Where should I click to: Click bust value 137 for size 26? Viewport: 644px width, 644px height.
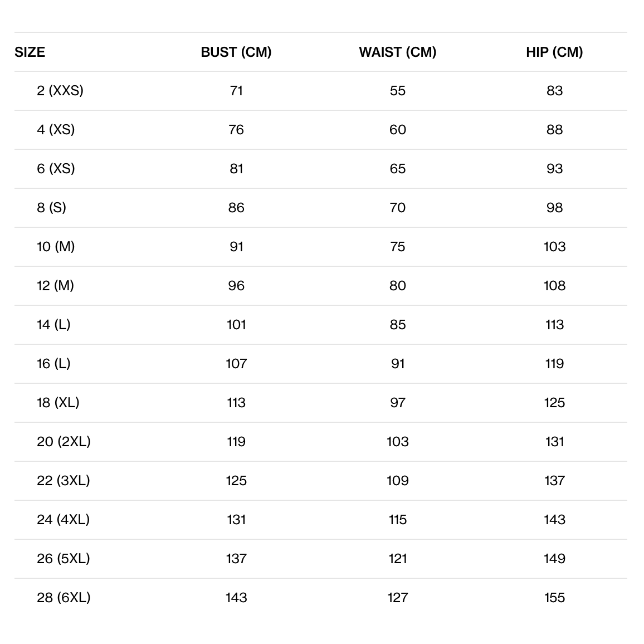tap(236, 558)
